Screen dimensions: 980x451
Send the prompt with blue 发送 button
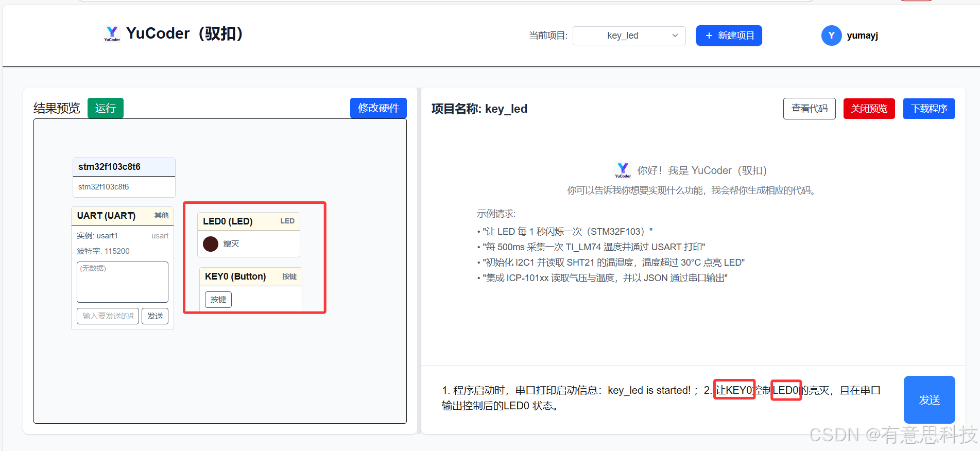coord(929,400)
